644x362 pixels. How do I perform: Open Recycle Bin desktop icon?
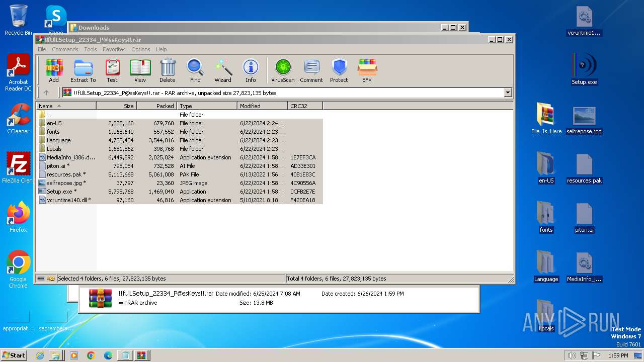pos(18,20)
